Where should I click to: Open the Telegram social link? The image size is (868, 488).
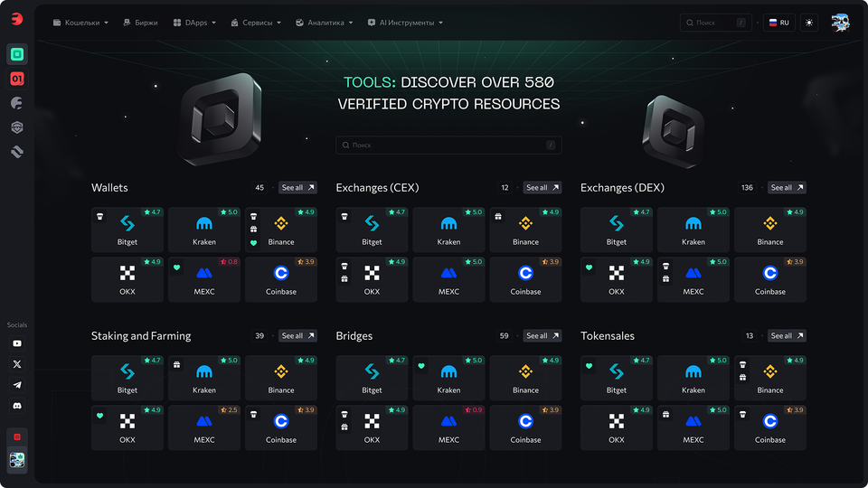[17, 385]
